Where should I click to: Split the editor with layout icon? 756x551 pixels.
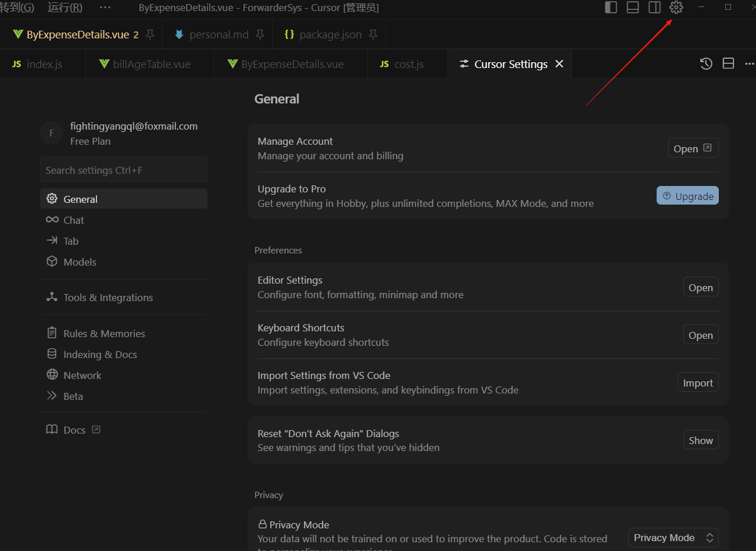728,64
